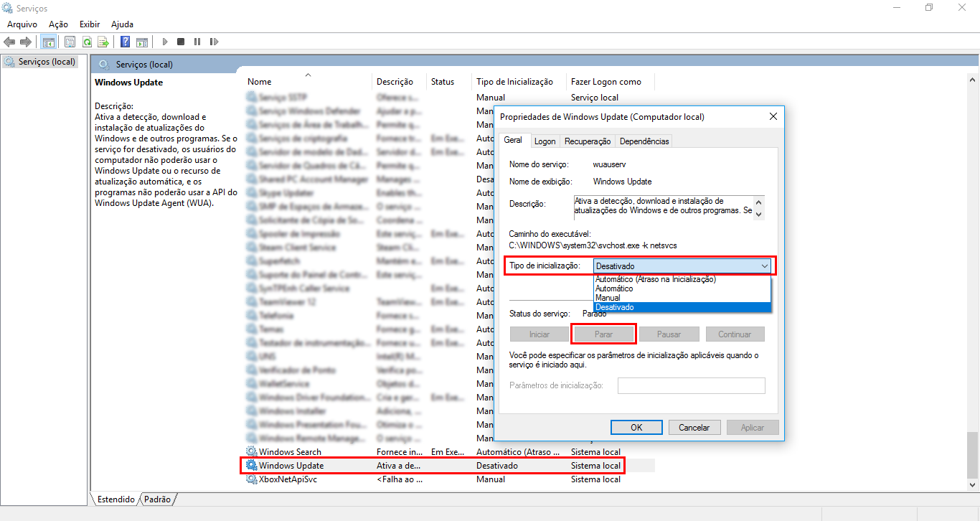Click the Forward arrow toolbar icon
Image resolution: width=980 pixels, height=521 pixels.
pos(26,42)
